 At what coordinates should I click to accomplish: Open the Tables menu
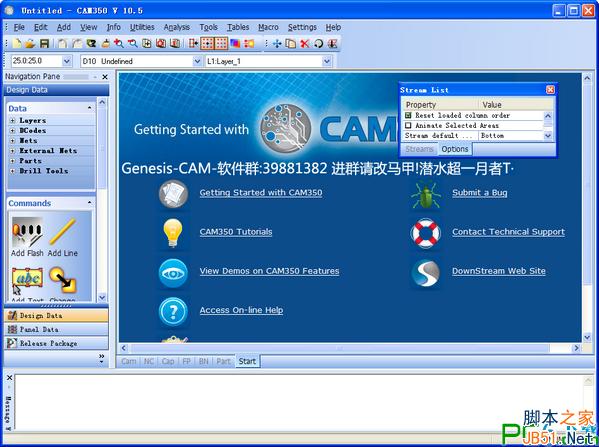pos(238,27)
